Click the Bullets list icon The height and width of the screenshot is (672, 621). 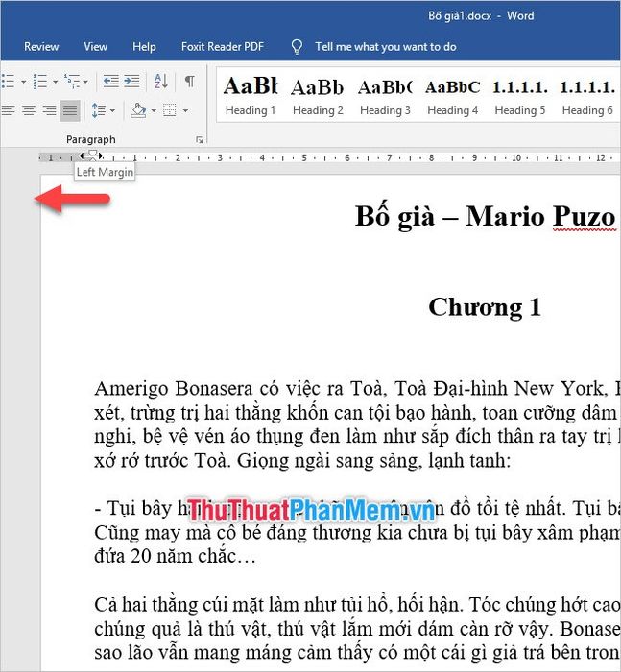(x=9, y=81)
